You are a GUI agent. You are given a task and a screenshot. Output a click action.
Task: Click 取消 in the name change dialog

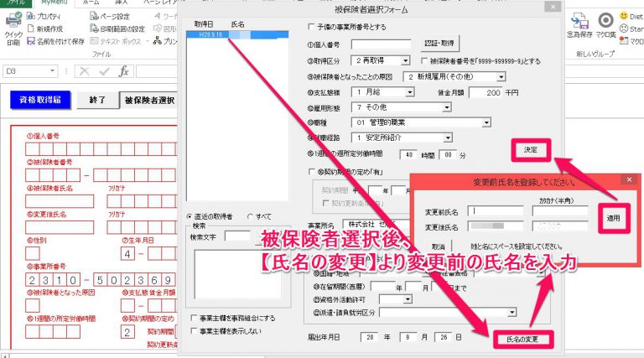click(439, 246)
